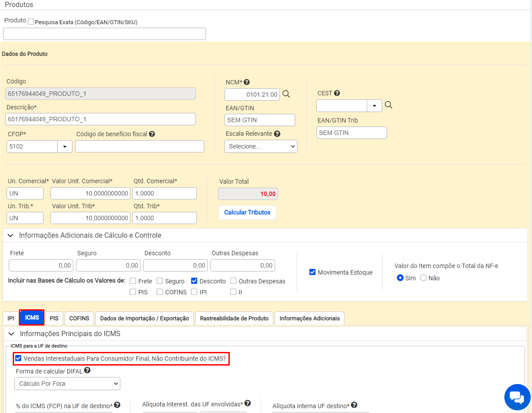Check the II calculation base box
532x413 pixels.
(x=233, y=292)
